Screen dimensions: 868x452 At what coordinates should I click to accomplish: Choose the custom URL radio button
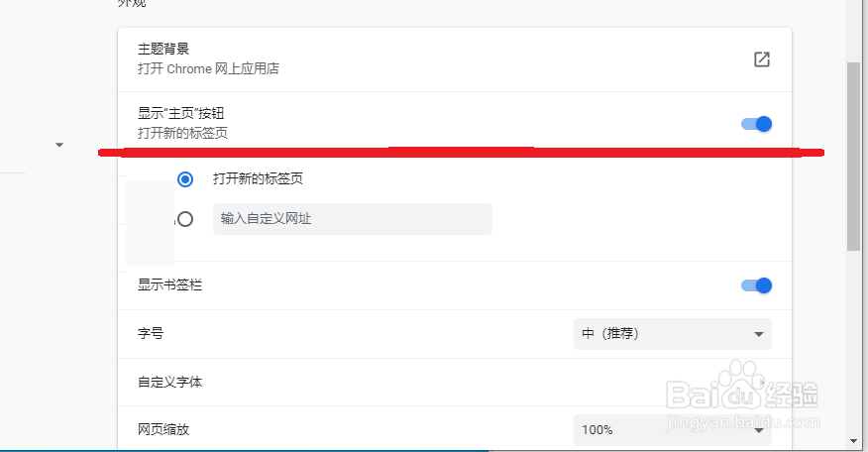184,219
